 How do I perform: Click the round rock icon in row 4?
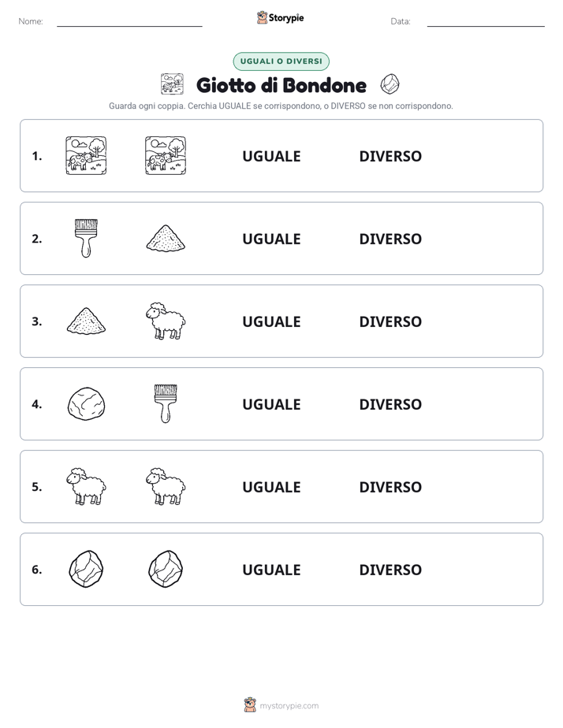click(x=86, y=404)
